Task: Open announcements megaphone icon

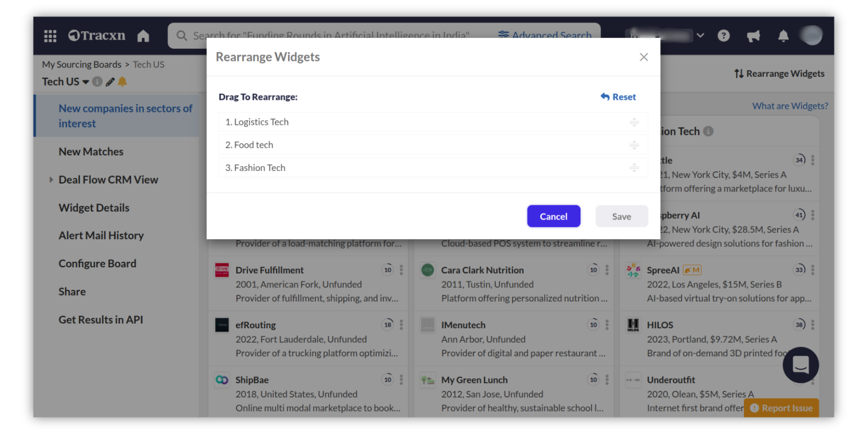Action: pos(753,36)
